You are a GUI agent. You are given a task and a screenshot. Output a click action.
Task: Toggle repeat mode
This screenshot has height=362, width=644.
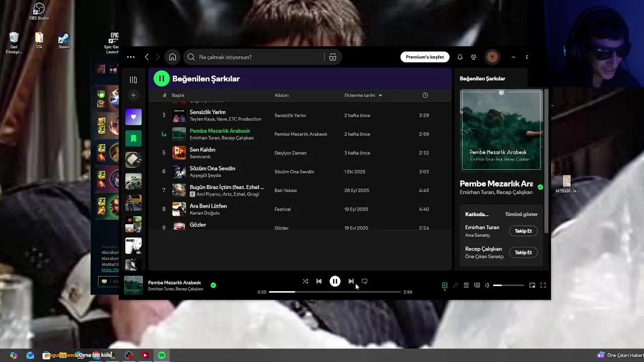pos(365,282)
